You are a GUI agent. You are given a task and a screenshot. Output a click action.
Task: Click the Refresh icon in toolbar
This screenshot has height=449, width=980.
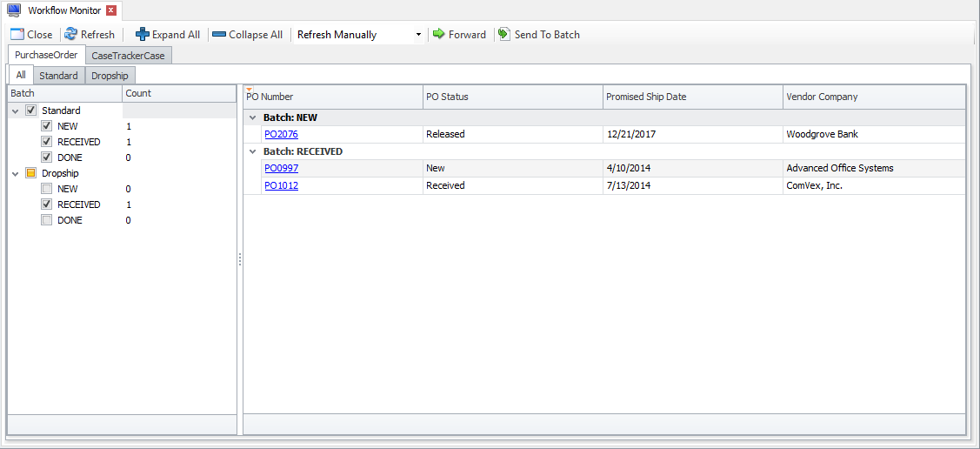70,35
